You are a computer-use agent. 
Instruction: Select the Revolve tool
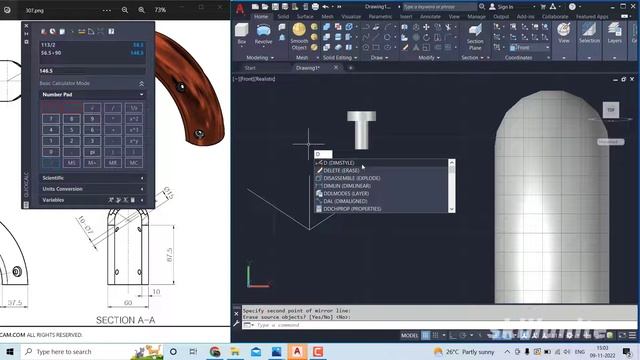[263, 33]
